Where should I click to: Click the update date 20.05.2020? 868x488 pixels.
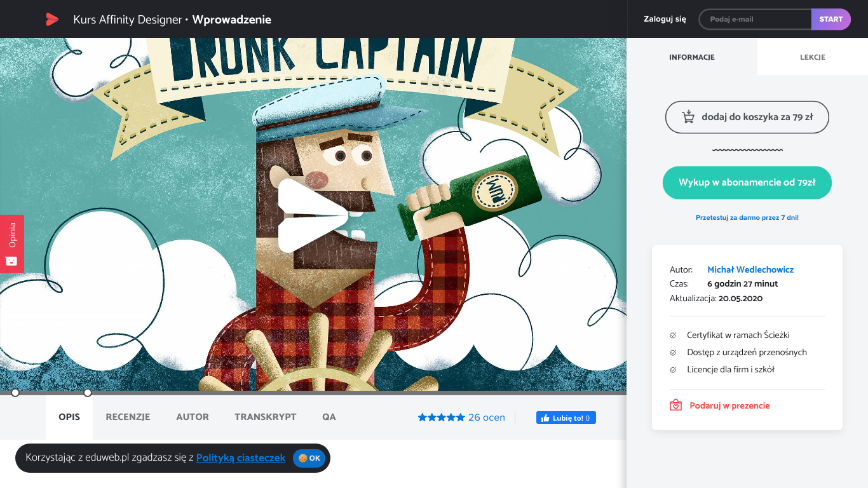[740, 298]
